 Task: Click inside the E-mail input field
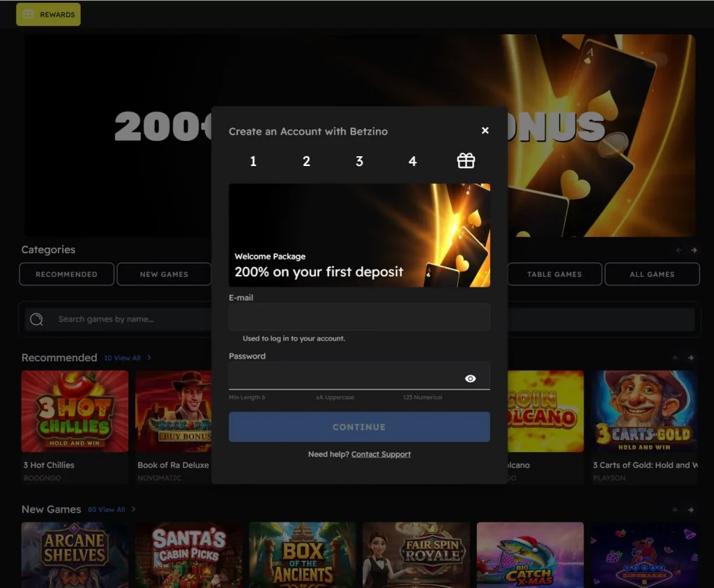358,317
